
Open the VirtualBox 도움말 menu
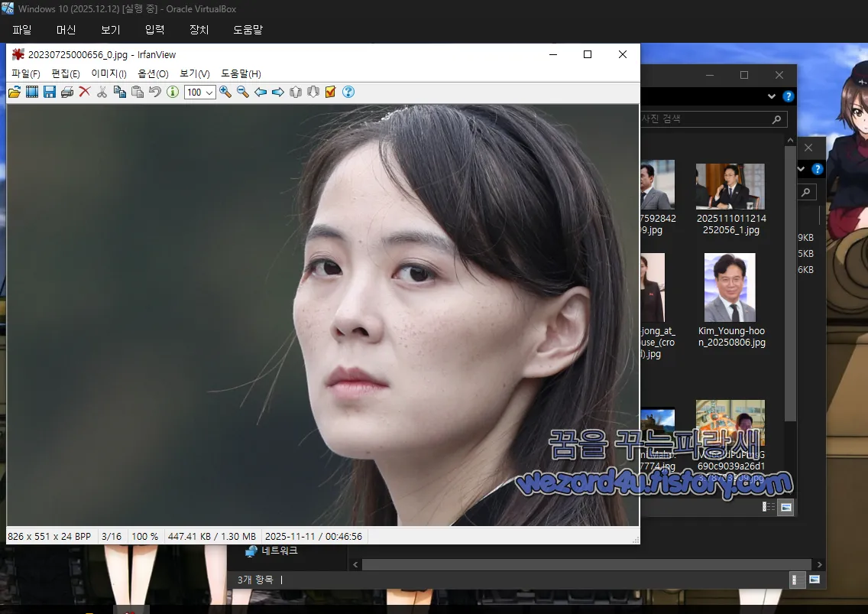tap(248, 30)
